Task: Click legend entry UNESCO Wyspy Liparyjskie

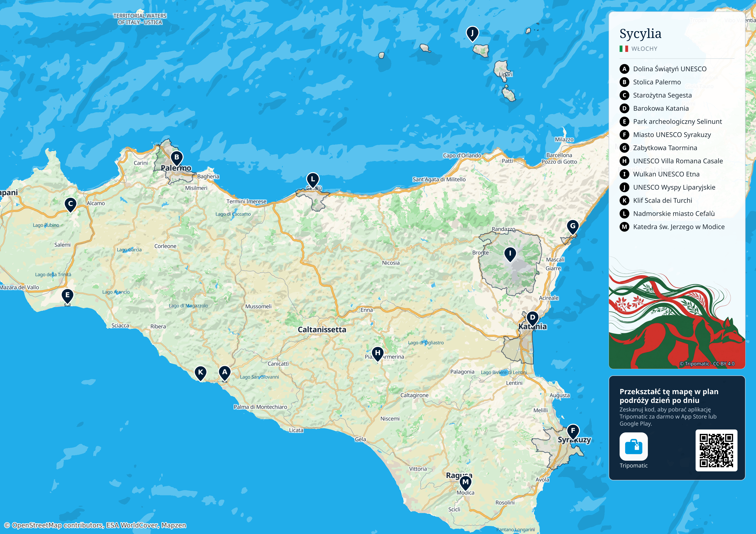Action: coord(674,187)
